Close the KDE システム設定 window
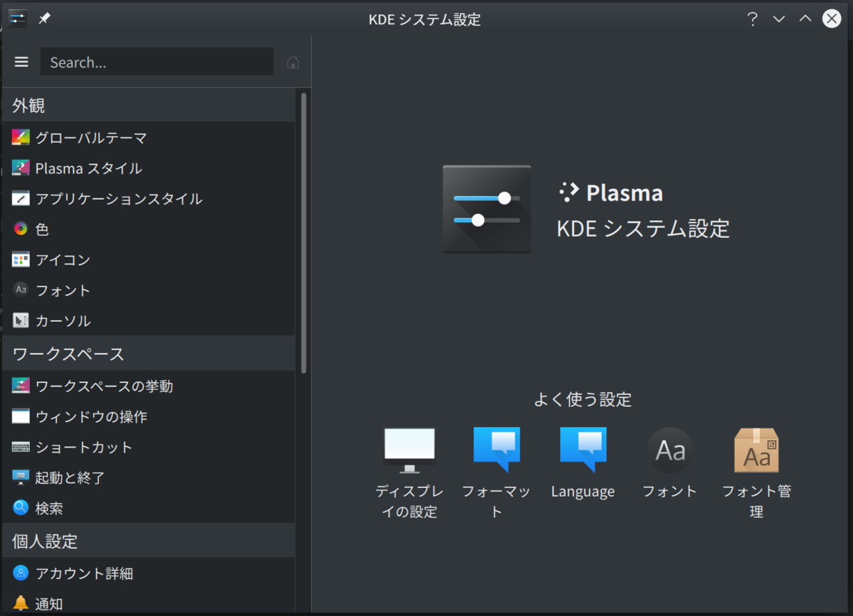The width and height of the screenshot is (853, 616). [832, 19]
